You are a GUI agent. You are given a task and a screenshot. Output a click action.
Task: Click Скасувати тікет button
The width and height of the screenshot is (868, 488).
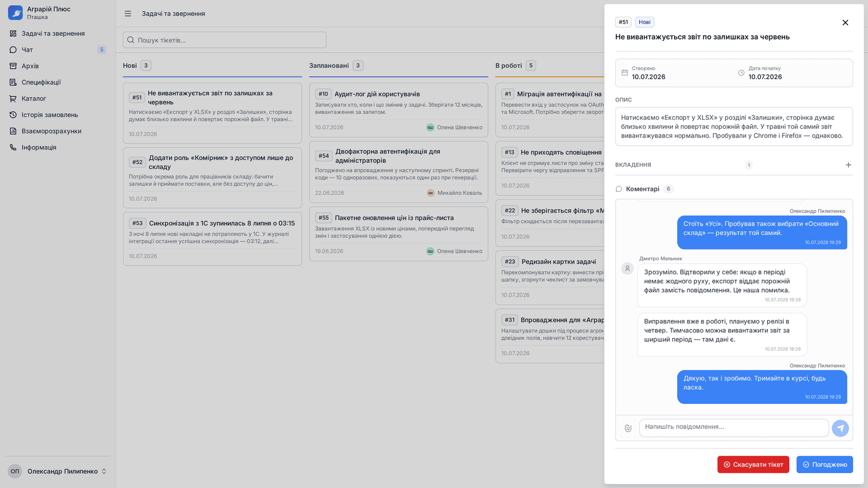(x=753, y=465)
